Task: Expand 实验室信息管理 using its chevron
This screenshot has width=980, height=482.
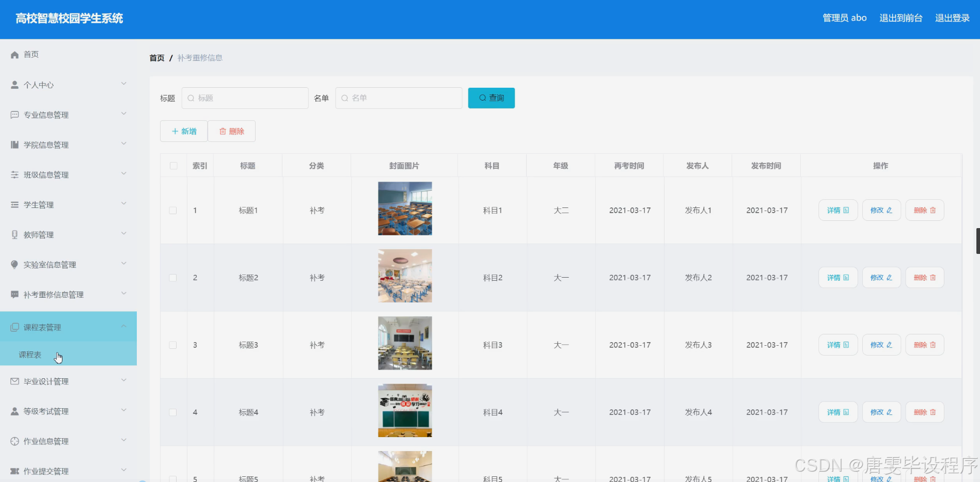Action: [123, 263]
